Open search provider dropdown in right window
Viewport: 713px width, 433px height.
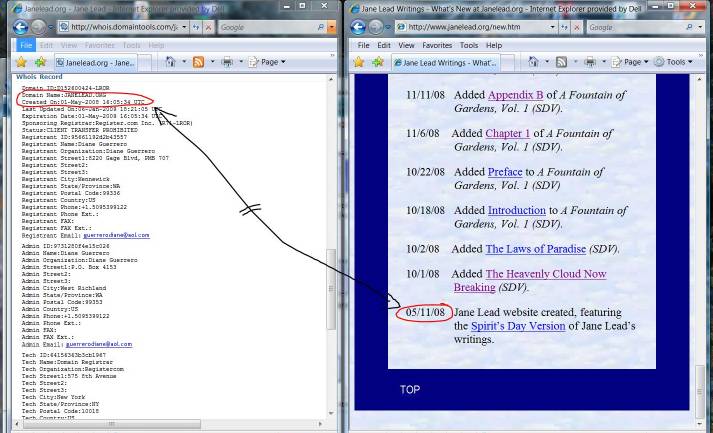tap(700, 27)
